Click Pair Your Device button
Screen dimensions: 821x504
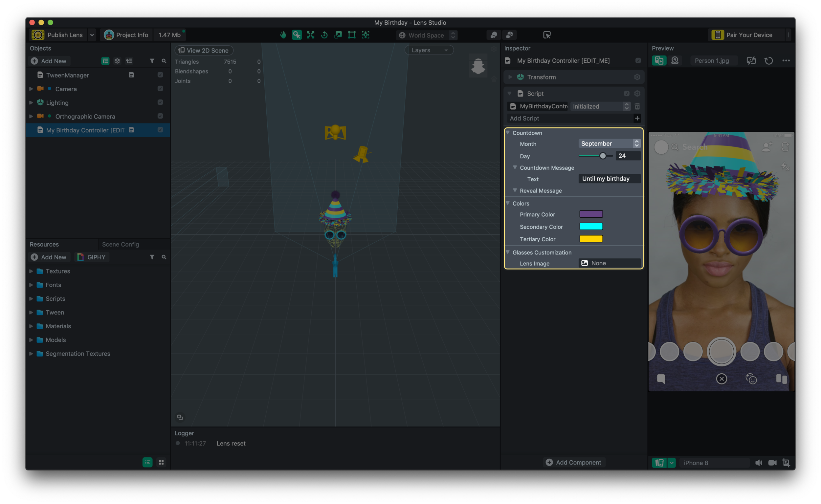click(746, 35)
